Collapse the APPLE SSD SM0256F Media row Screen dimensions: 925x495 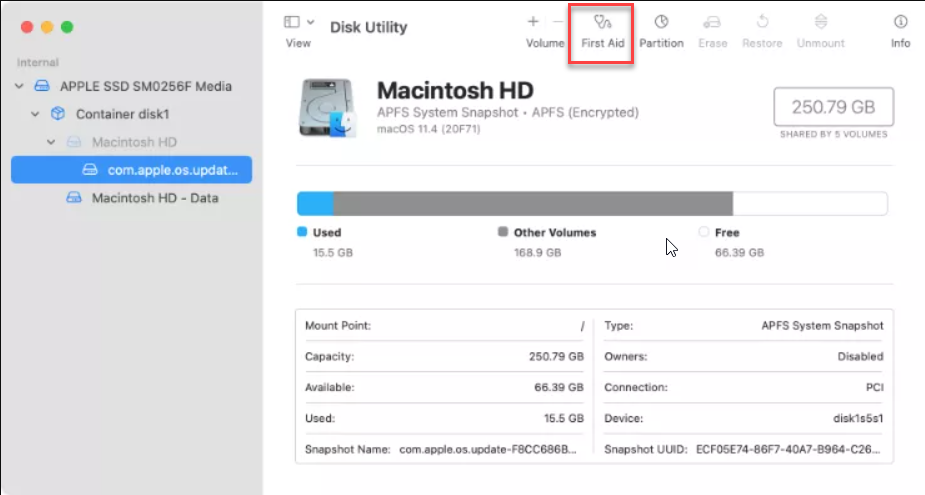pos(19,86)
